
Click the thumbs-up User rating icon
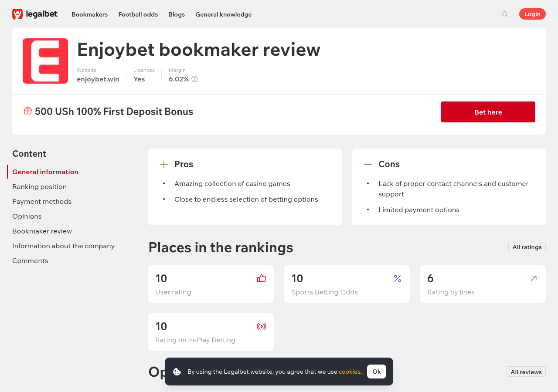point(262,278)
